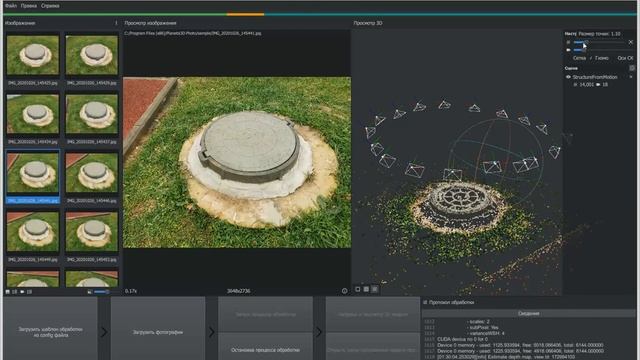Select thumbnail IMG_20201026_145434.jpg

(33, 114)
